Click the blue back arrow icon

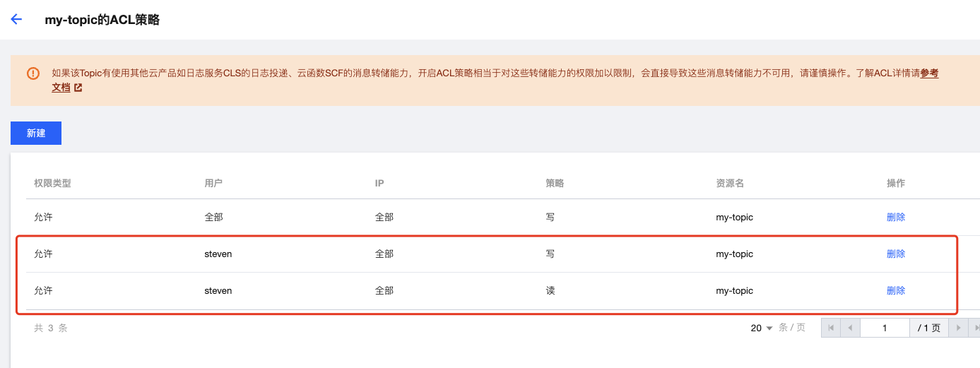(16, 20)
